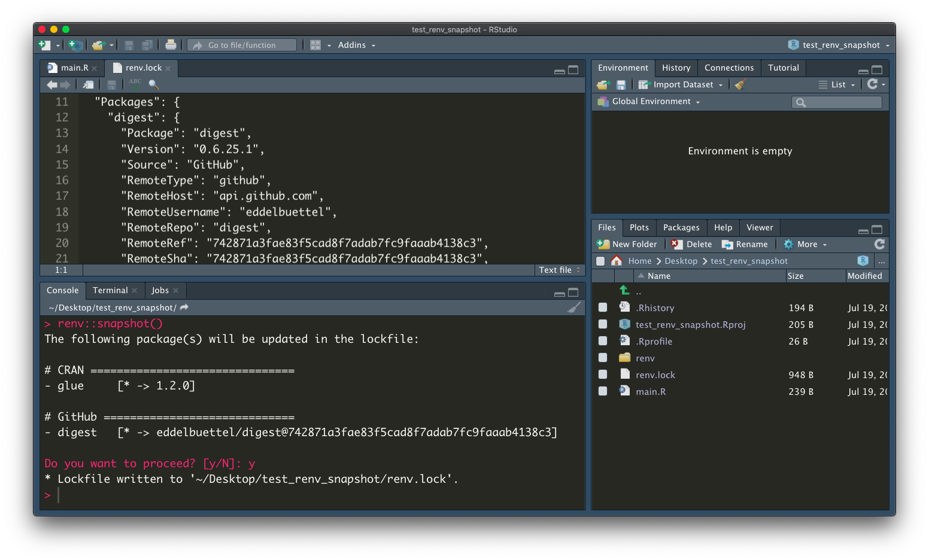Click the Rename button in Files pane
Image resolution: width=929 pixels, height=560 pixels.
(745, 244)
